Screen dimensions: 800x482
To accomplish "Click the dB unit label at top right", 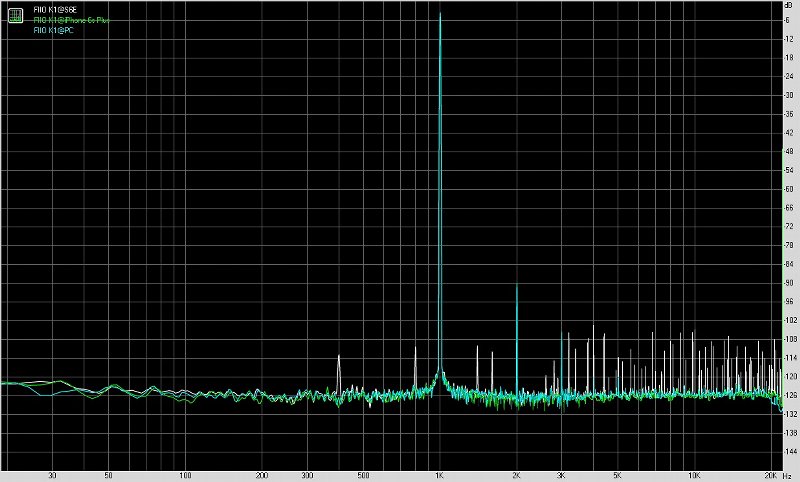I will [789, 5].
